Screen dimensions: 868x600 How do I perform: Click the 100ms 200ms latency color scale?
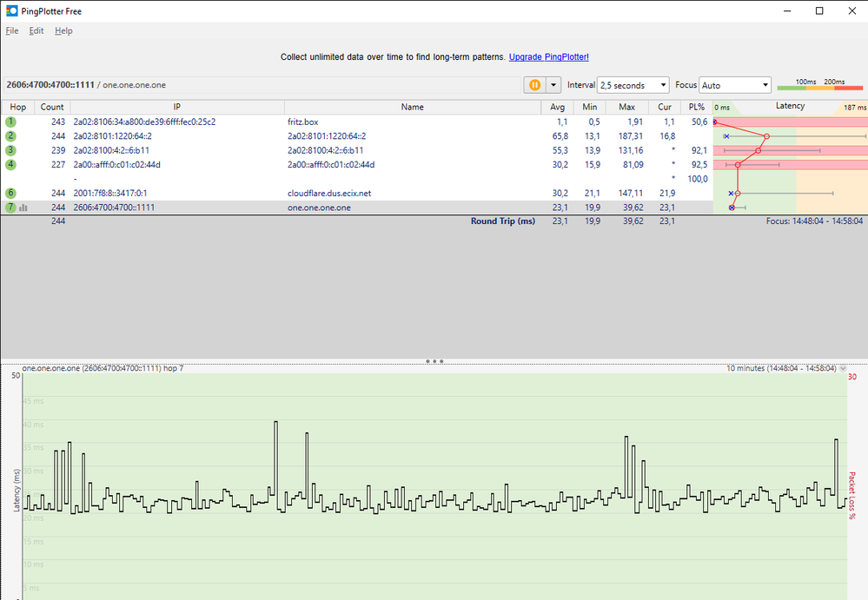[820, 84]
